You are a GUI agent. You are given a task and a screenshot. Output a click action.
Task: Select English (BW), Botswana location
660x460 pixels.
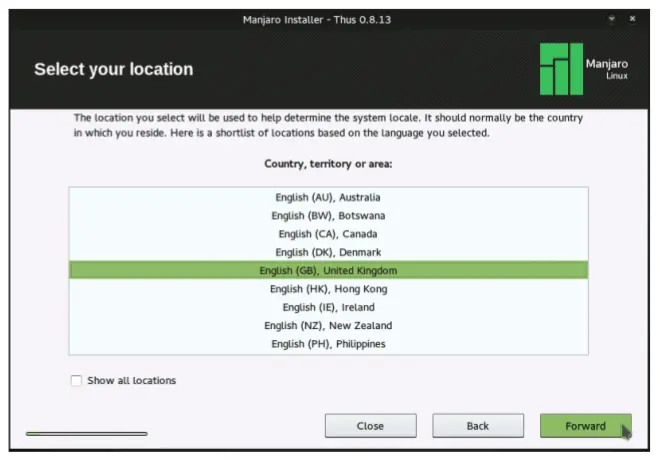click(x=328, y=215)
